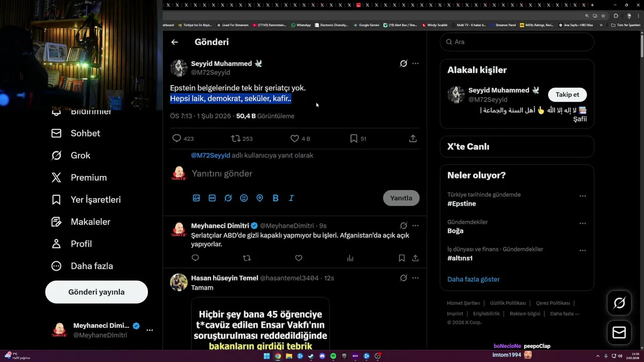Open a new browser tab with plus
The width and height of the screenshot is (644, 362).
(592, 5)
